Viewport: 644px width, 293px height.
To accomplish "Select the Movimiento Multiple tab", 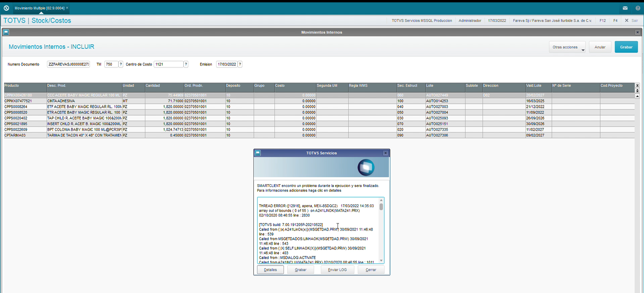I will pos(39,8).
